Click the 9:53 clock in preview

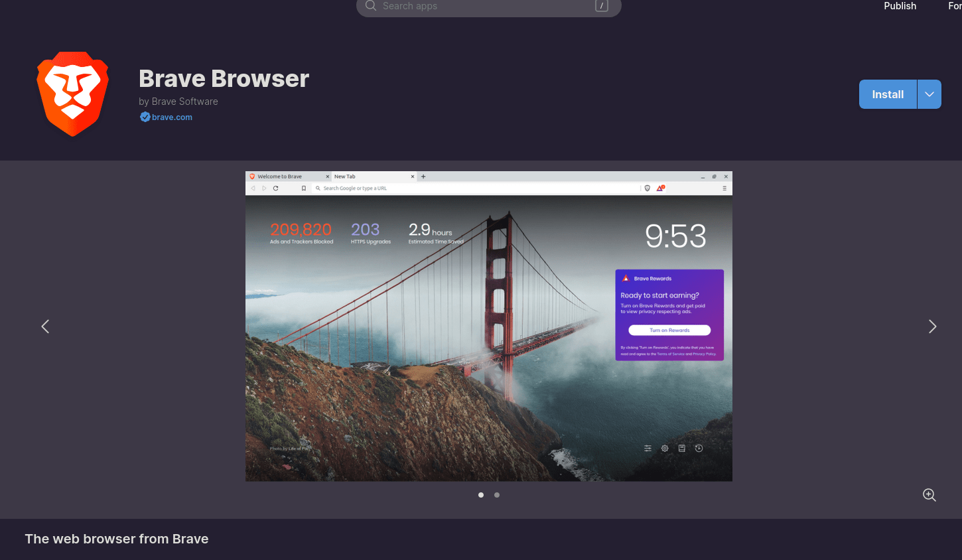coord(675,236)
